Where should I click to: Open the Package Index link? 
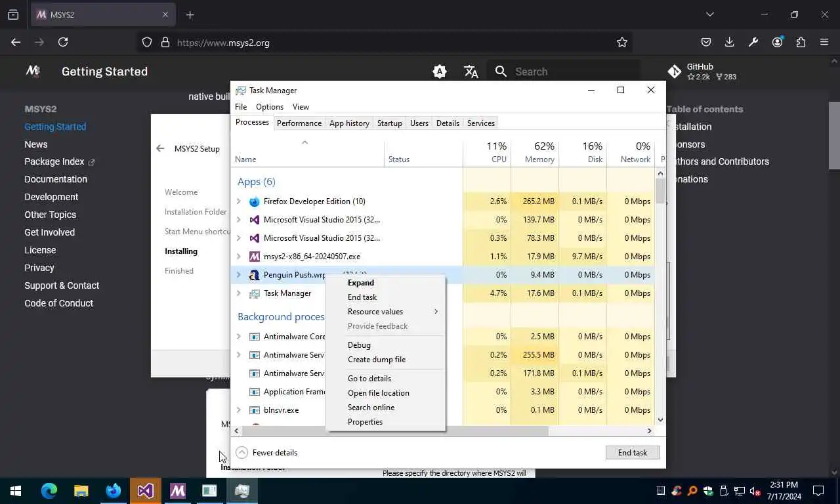60,161
